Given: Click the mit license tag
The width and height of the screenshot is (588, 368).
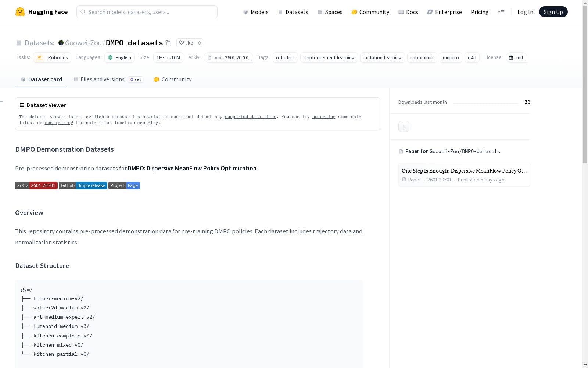Looking at the screenshot, I should 516,57.
